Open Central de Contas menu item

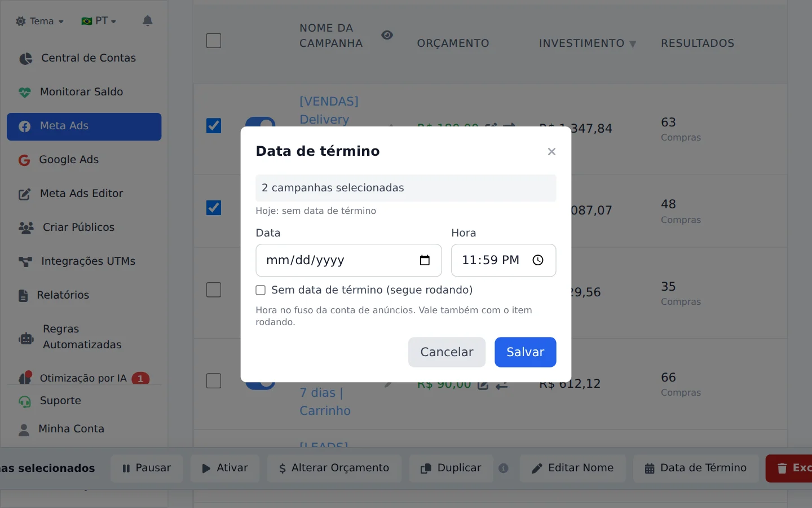point(84,58)
